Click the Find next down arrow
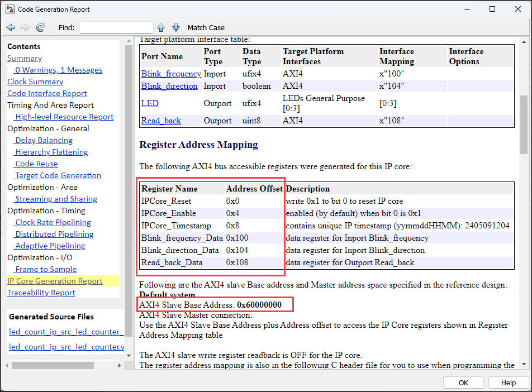This screenshot has width=532, height=392. click(x=176, y=27)
